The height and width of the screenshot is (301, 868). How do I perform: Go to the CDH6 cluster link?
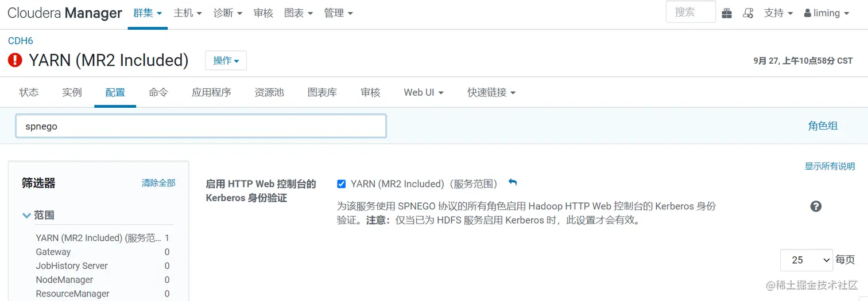pos(21,41)
